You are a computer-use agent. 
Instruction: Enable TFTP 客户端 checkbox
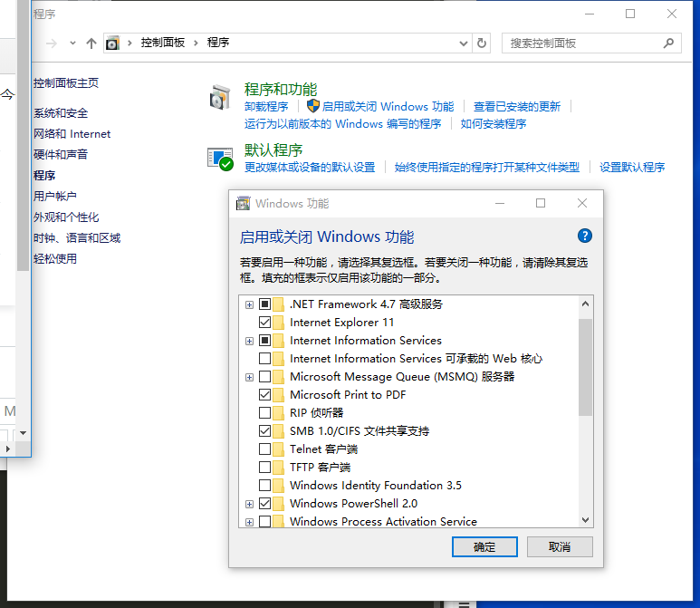click(x=264, y=467)
